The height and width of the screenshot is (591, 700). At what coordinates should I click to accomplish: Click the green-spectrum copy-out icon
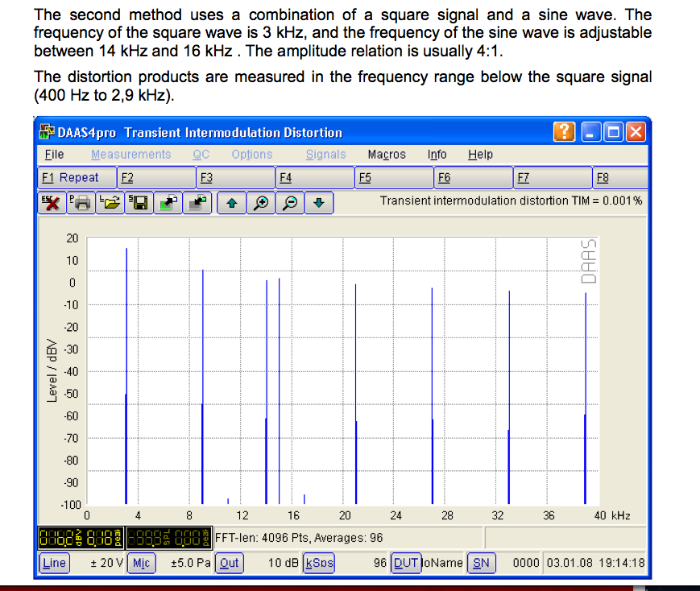(x=168, y=203)
